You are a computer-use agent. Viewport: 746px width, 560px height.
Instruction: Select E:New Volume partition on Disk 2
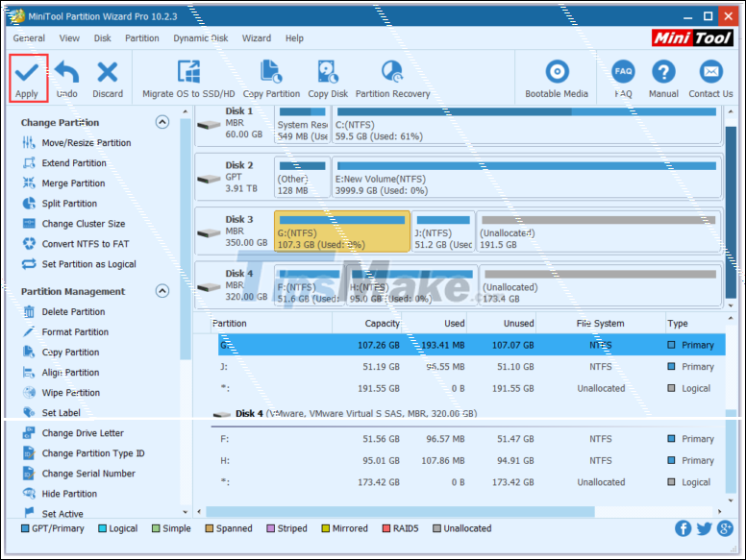pos(526,179)
